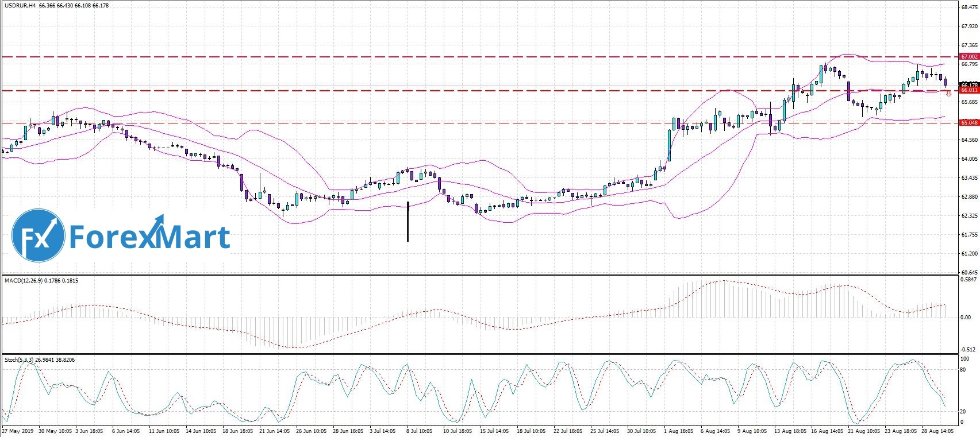Click the 80 level on Stochastic scale
This screenshot has width=980, height=437.
963,370
